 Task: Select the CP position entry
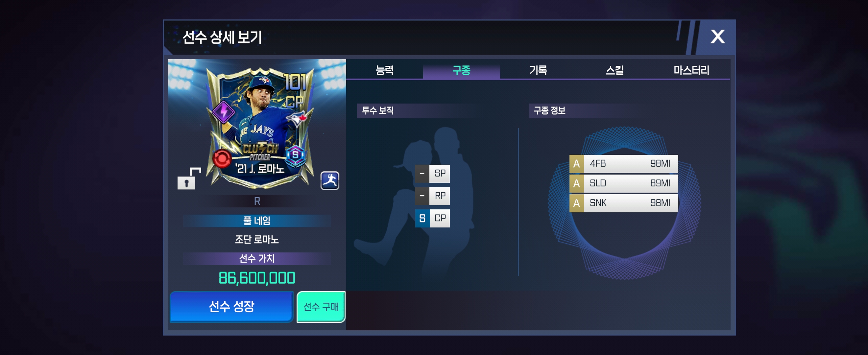[432, 218]
